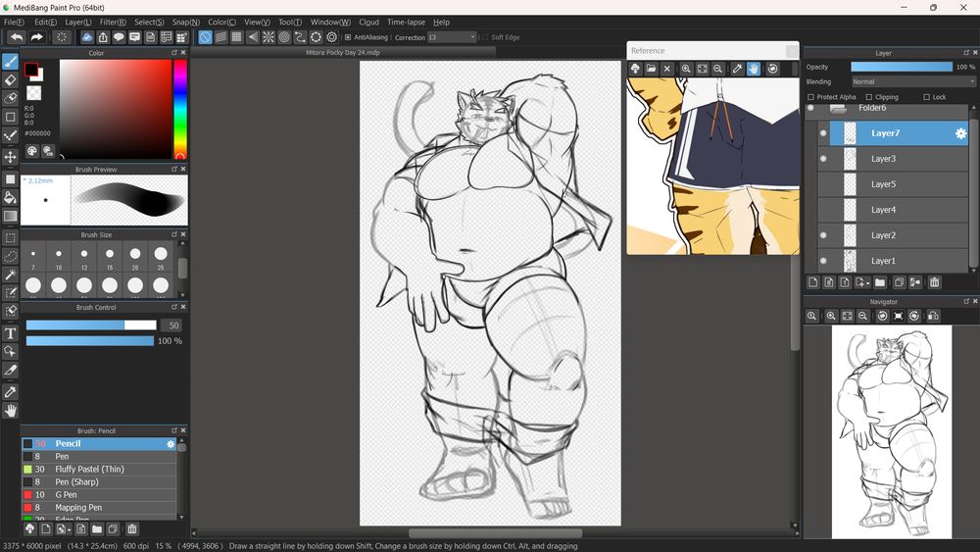Viewport: 980px width, 552px height.
Task: Open the Time-lapse menu
Action: 406,22
